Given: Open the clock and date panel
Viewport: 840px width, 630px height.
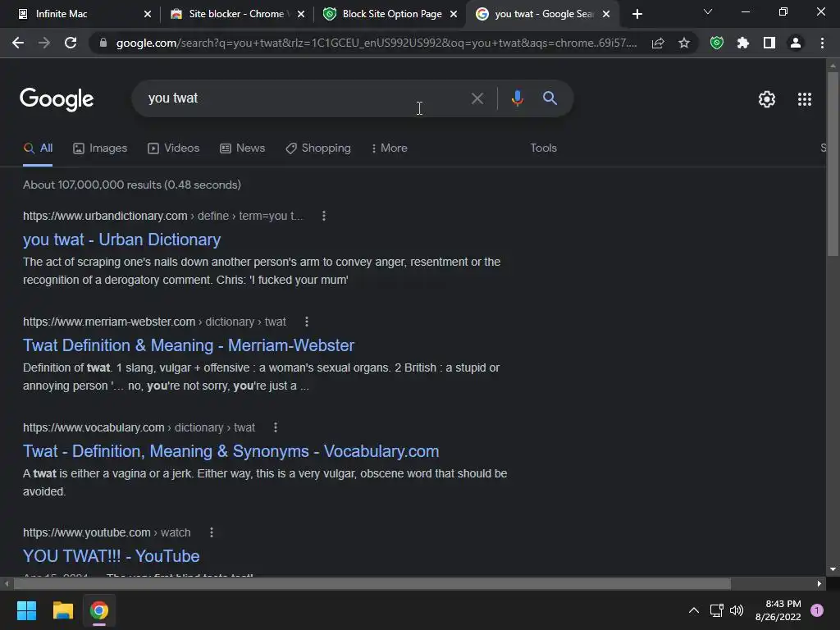Looking at the screenshot, I should click(x=778, y=610).
